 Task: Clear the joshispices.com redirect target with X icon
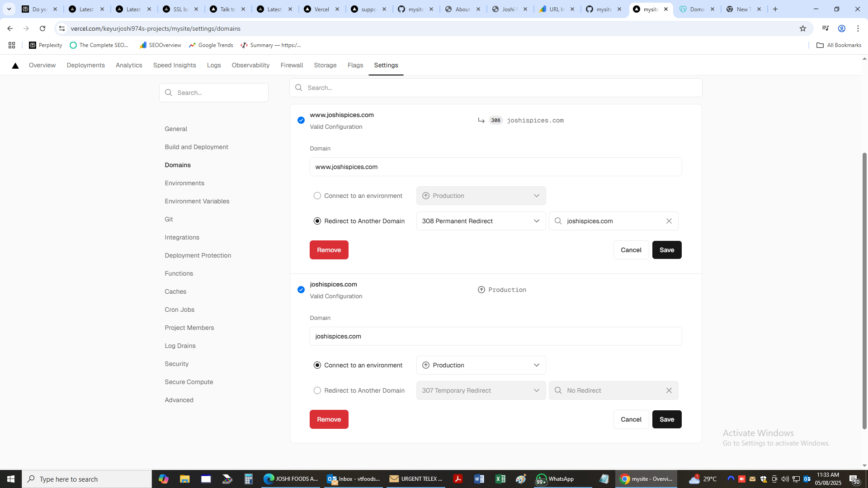coord(669,221)
